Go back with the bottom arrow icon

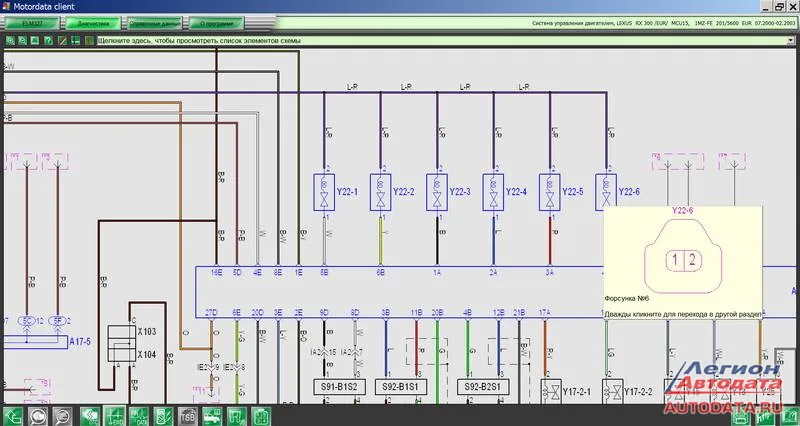(13, 416)
